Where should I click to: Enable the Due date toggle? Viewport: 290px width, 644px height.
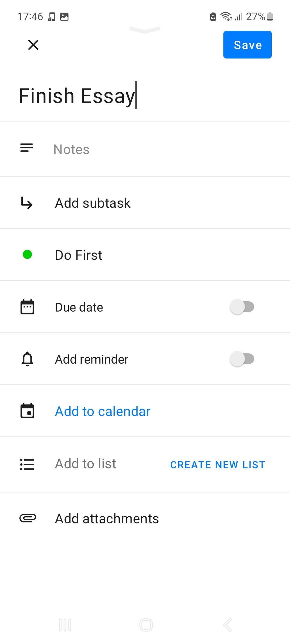tap(242, 307)
